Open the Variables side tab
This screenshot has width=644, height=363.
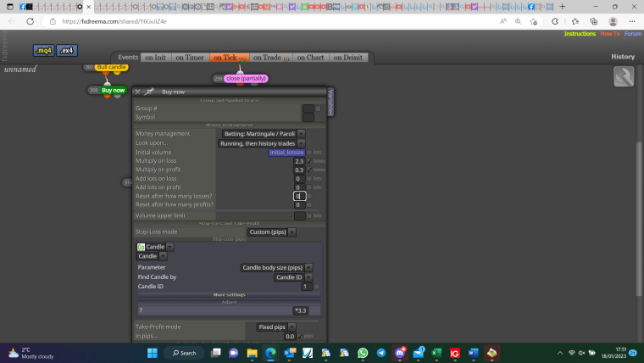click(330, 102)
